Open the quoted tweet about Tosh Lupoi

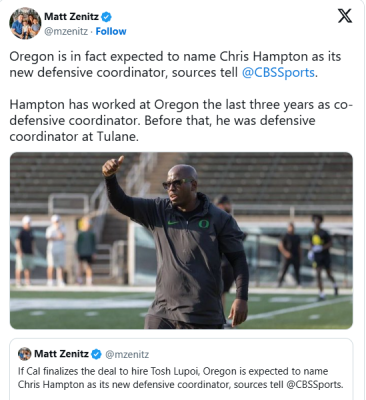(181, 369)
